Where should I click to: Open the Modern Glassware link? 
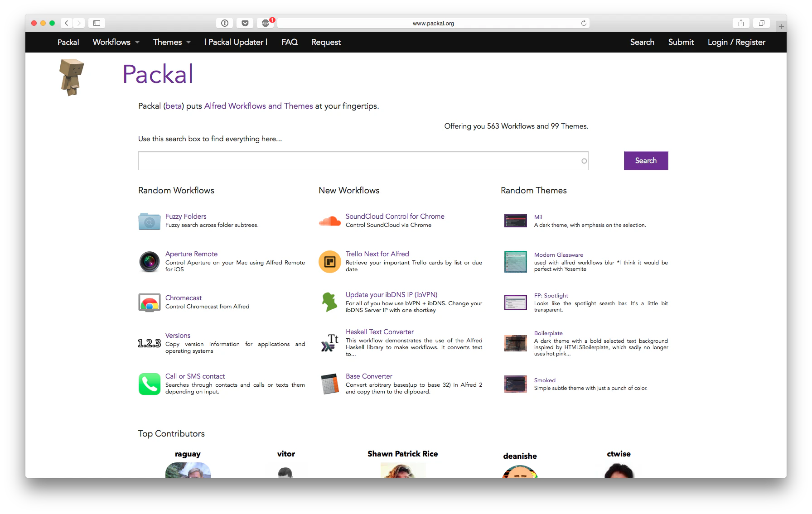click(x=558, y=255)
